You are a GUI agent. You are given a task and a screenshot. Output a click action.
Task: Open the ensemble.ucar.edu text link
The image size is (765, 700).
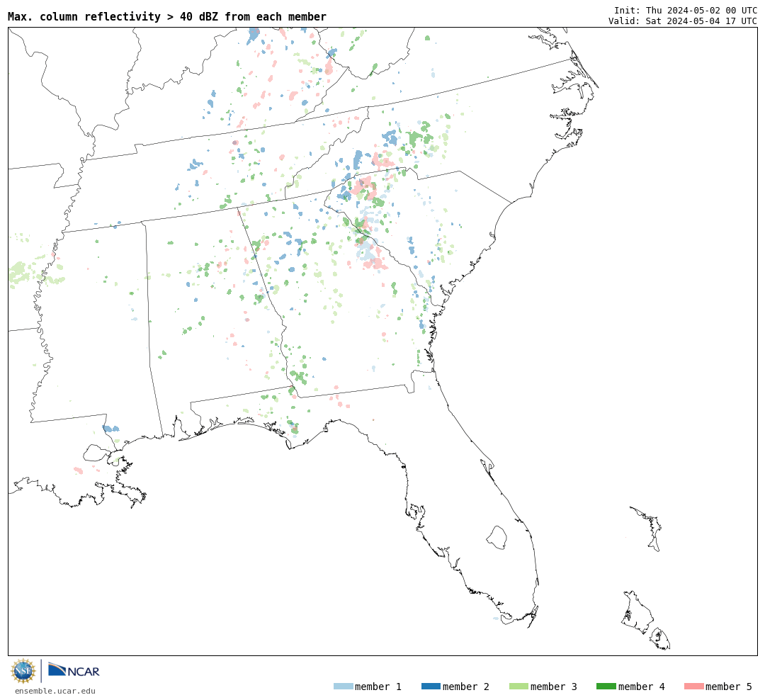pyautogui.click(x=55, y=691)
